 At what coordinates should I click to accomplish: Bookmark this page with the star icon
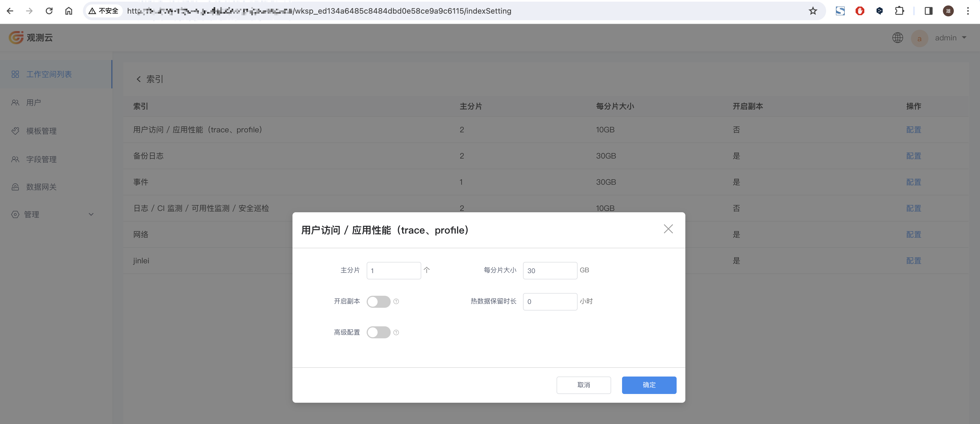point(813,11)
